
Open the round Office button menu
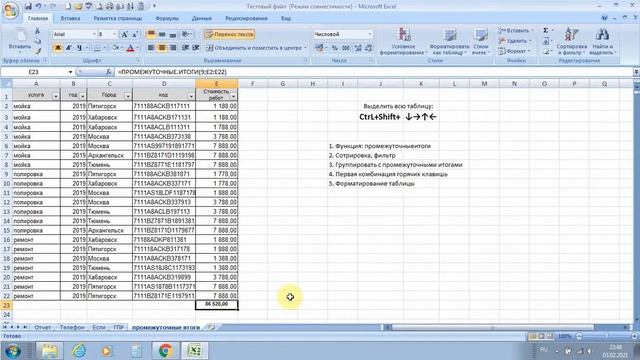pos(10,11)
